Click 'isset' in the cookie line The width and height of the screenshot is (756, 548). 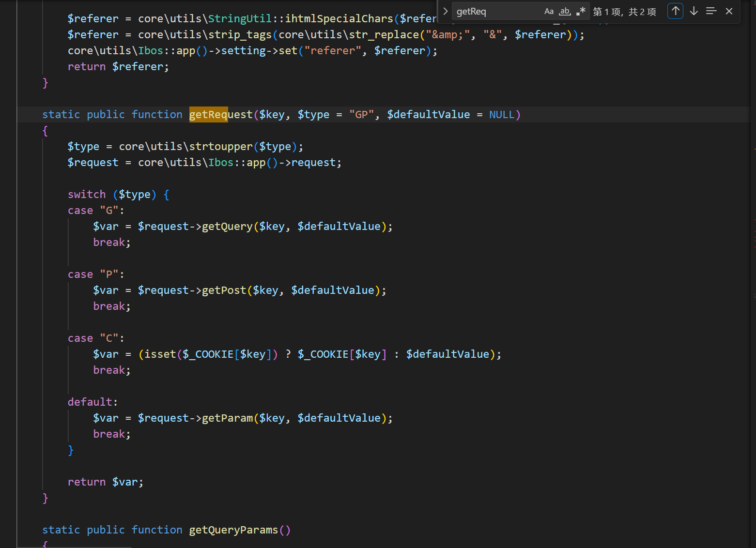[160, 354]
